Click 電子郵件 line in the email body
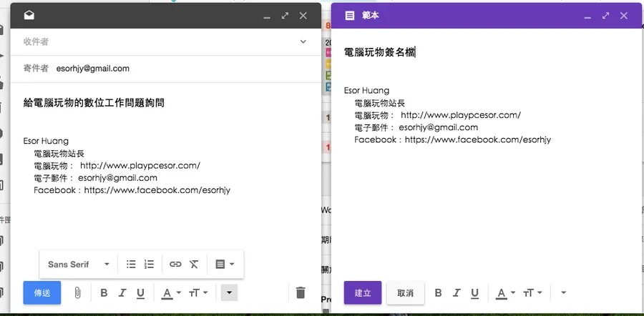 pyautogui.click(x=96, y=178)
